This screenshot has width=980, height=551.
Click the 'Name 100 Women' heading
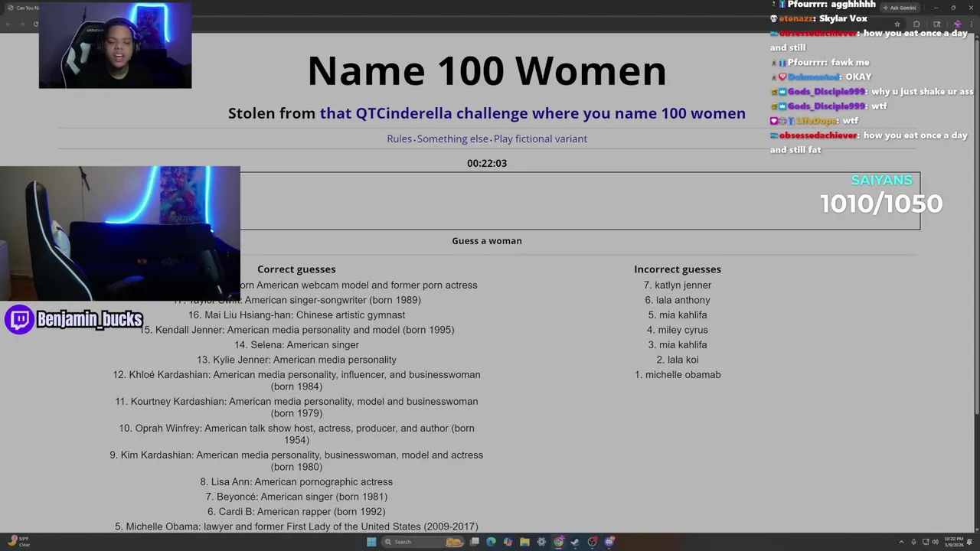[487, 70]
